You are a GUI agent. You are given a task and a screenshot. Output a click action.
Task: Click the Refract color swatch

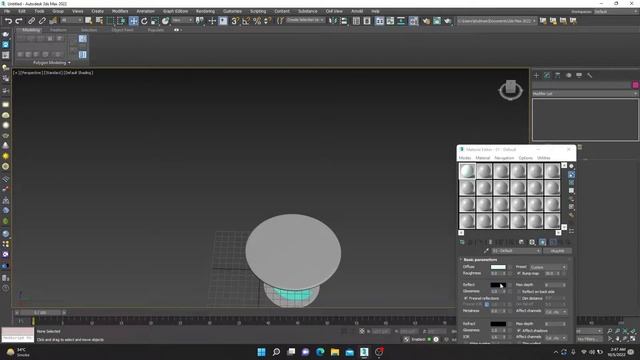(498, 324)
